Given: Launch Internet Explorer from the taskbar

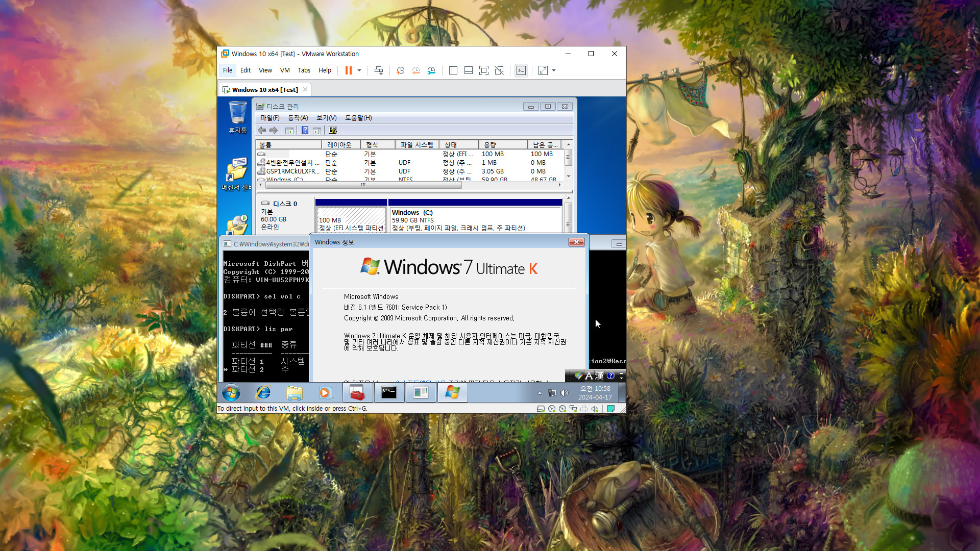Looking at the screenshot, I should pyautogui.click(x=263, y=393).
